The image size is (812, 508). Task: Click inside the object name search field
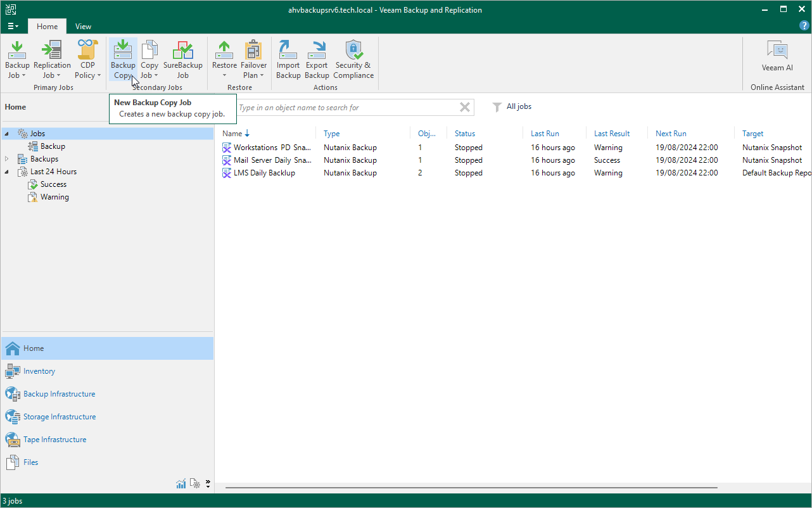(x=347, y=108)
